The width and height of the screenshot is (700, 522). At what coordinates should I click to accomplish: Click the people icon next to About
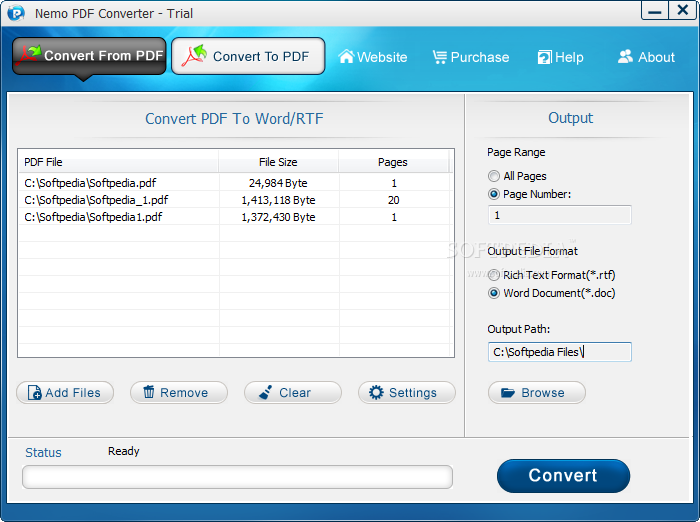tap(625, 56)
